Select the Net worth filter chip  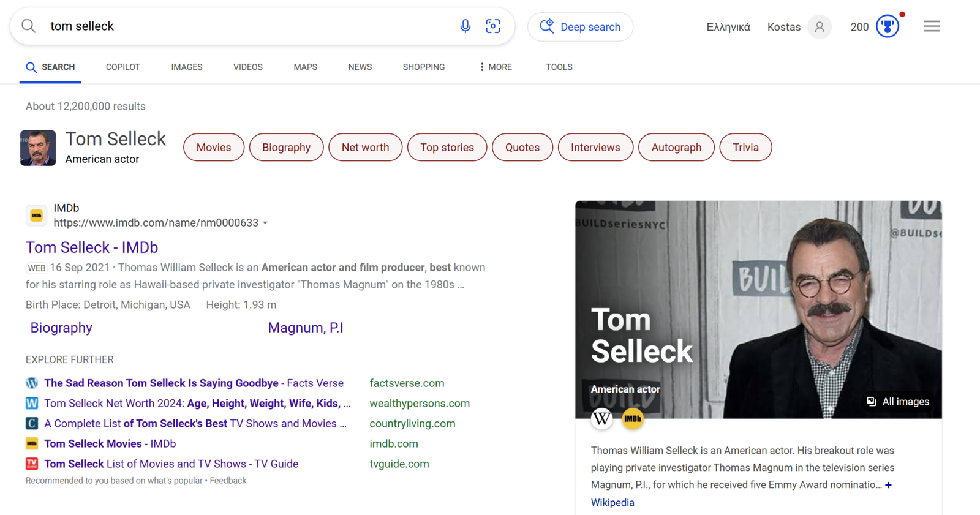[365, 148]
